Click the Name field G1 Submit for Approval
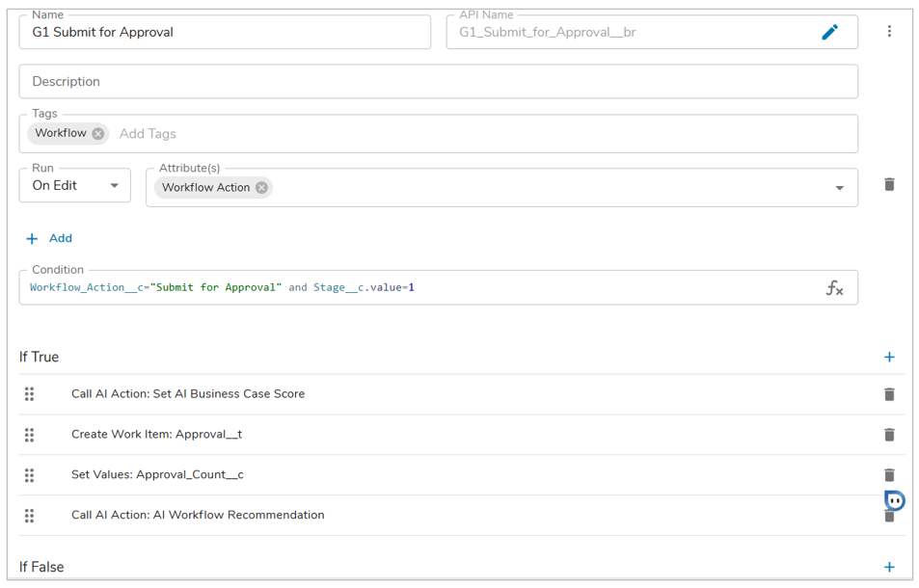 click(225, 32)
